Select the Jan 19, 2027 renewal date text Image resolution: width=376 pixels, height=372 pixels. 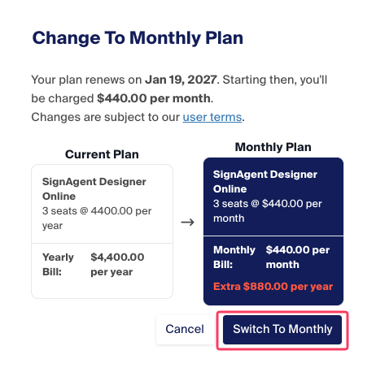pyautogui.click(x=181, y=80)
